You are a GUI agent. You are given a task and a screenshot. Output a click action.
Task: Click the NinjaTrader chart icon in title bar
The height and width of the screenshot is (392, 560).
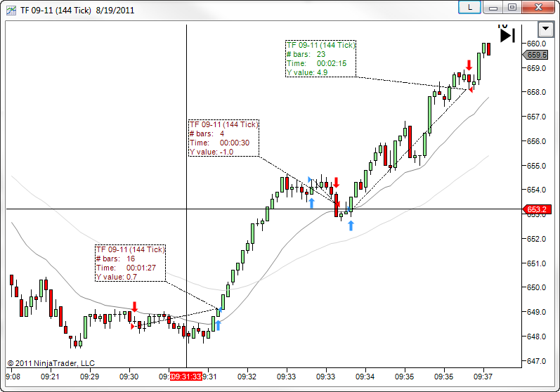click(x=11, y=11)
